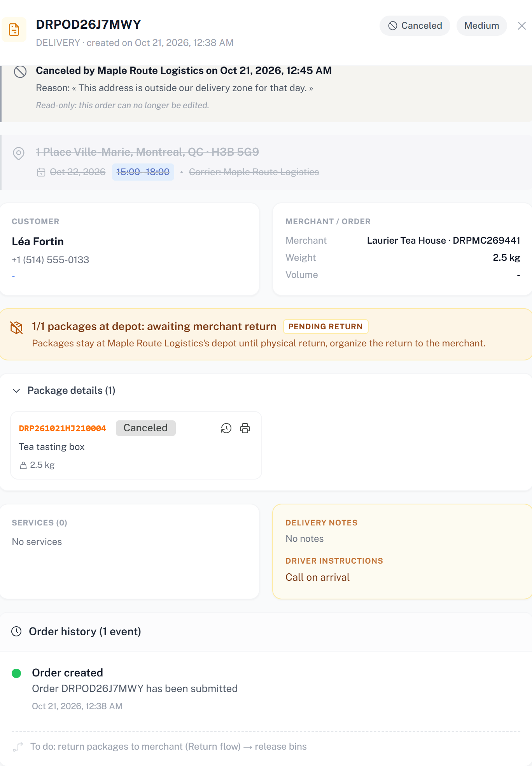Viewport: 532px width, 766px height.
Task: Print label for the Tea tasting box package
Action: coord(245,428)
